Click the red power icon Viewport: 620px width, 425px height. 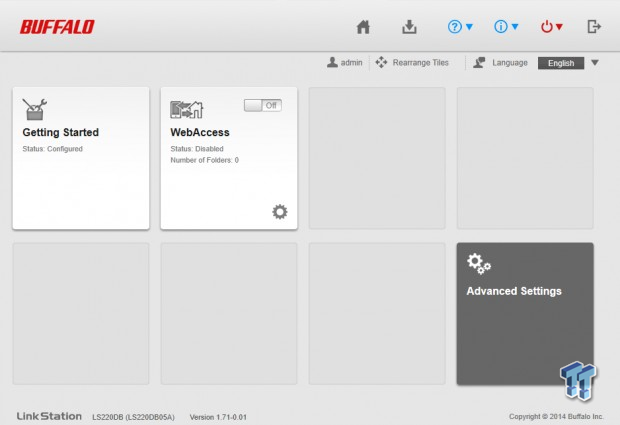pyautogui.click(x=547, y=27)
